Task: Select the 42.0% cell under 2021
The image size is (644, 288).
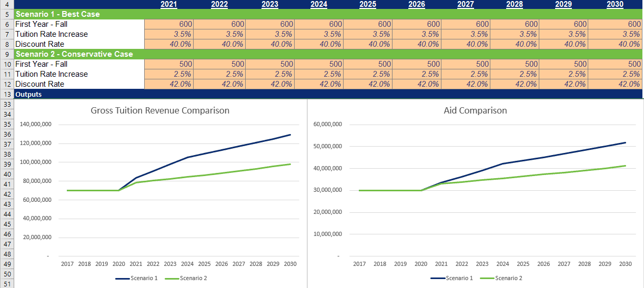Action: pos(169,84)
